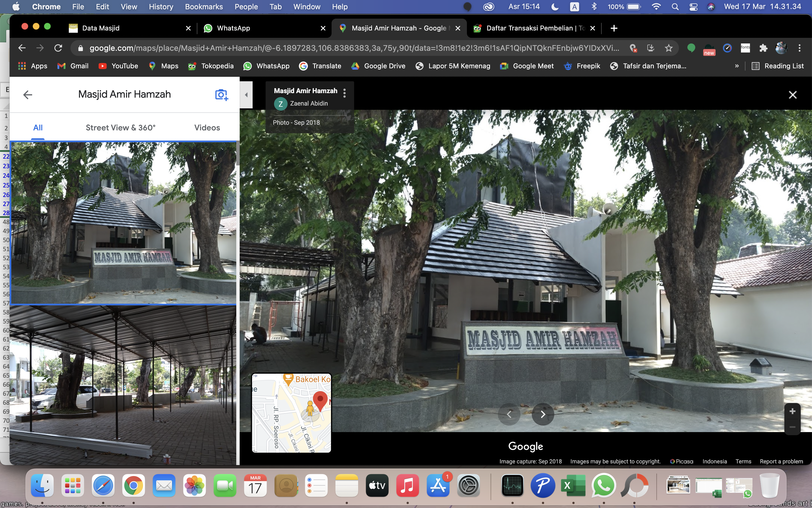This screenshot has width=812, height=508.
Task: Open the History menu
Action: [x=161, y=7]
